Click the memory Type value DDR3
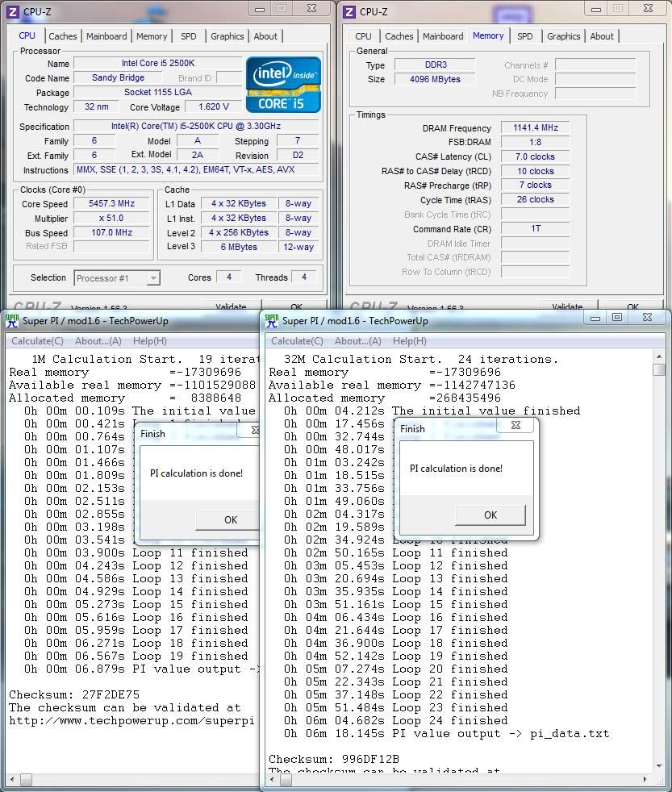Screen dimensions: 672x792 click(x=435, y=65)
